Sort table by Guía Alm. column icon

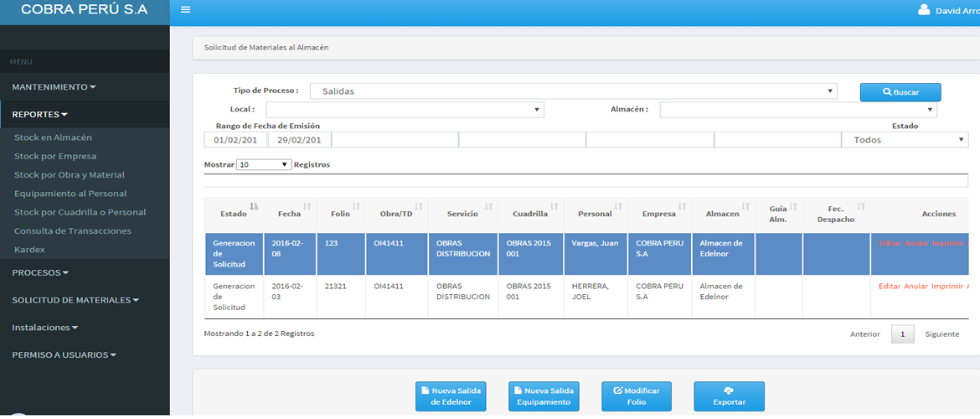pos(793,206)
